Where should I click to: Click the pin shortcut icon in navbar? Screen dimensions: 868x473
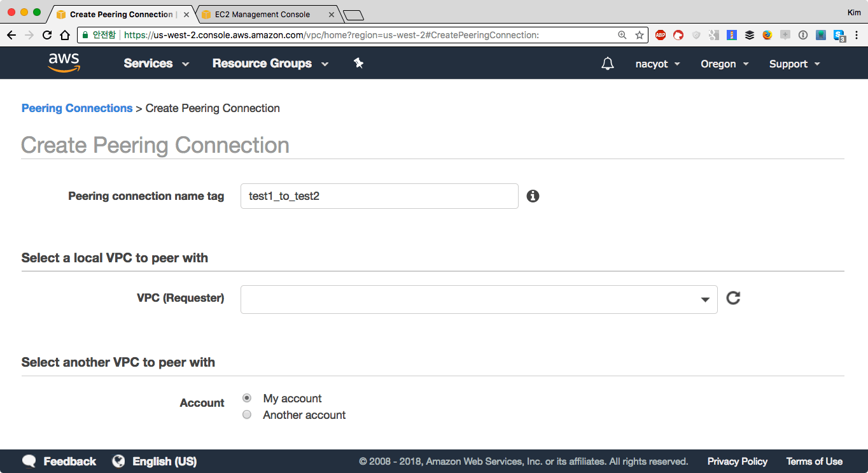[358, 63]
